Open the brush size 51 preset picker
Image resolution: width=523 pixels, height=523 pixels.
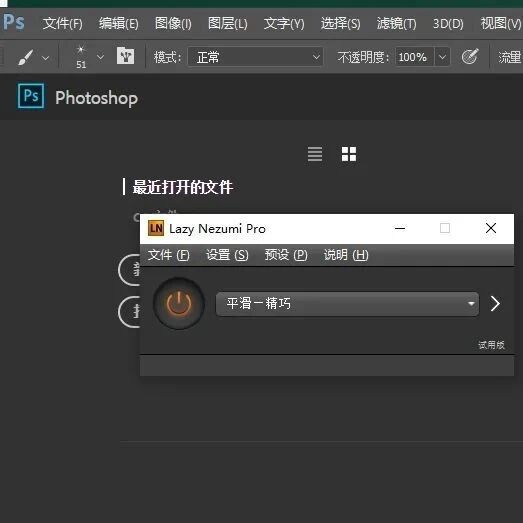[x=81, y=57]
